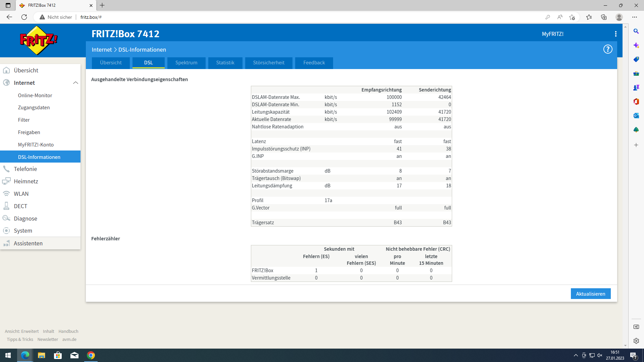The image size is (644, 362).
Task: Open the Handbuch link
Action: pos(68,331)
